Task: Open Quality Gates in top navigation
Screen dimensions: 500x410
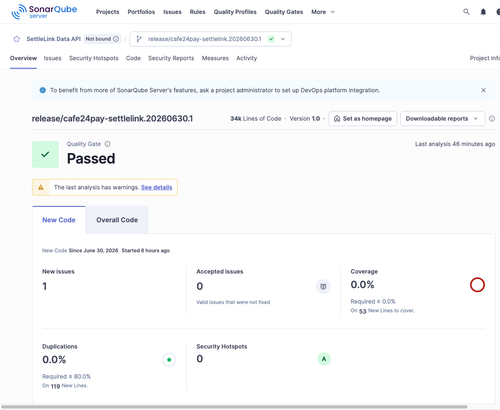Action: (x=284, y=12)
